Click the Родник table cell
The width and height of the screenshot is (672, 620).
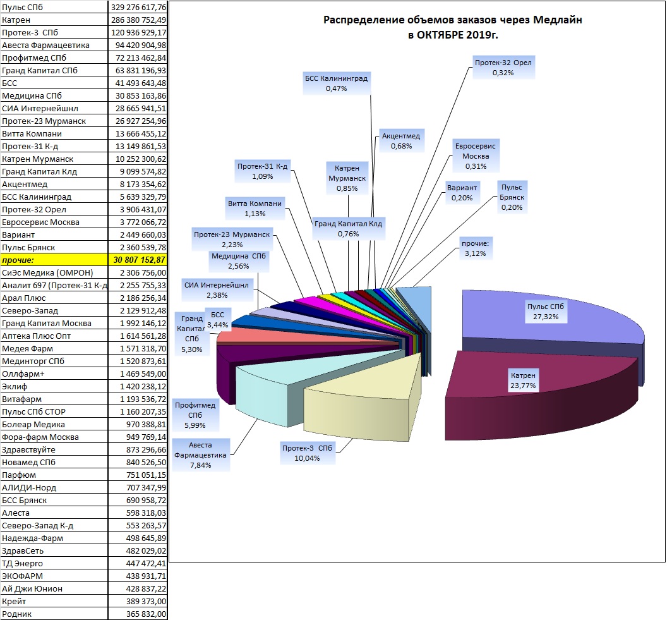(x=54, y=614)
